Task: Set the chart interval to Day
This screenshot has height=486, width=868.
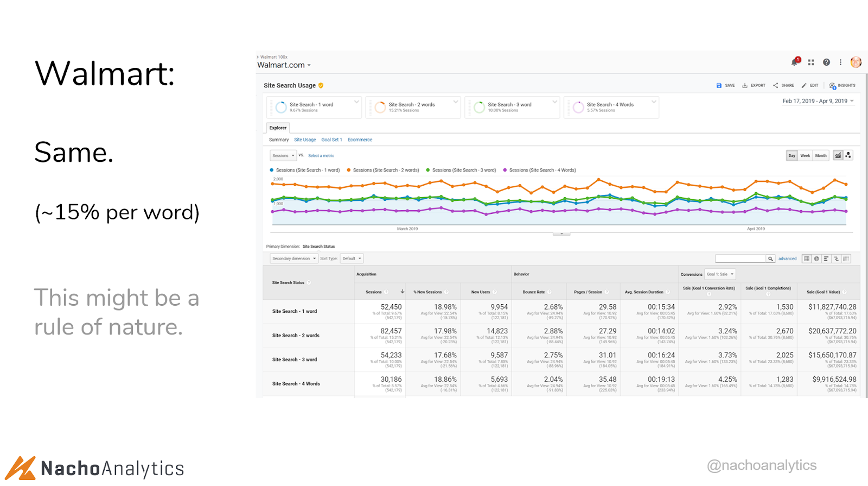Action: 792,156
